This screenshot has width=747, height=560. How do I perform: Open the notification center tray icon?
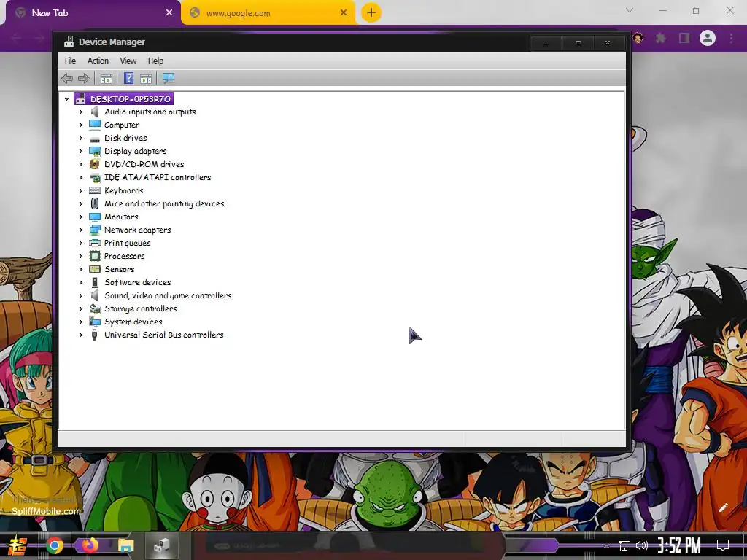tap(723, 545)
